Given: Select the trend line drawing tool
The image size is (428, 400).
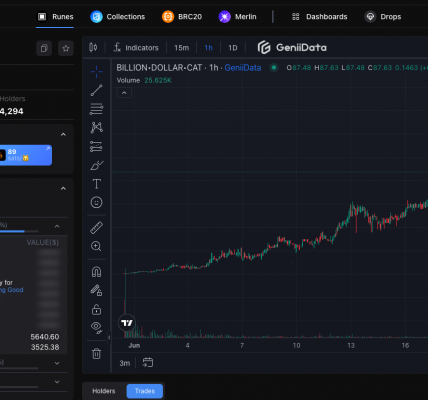Looking at the screenshot, I should pos(97,90).
